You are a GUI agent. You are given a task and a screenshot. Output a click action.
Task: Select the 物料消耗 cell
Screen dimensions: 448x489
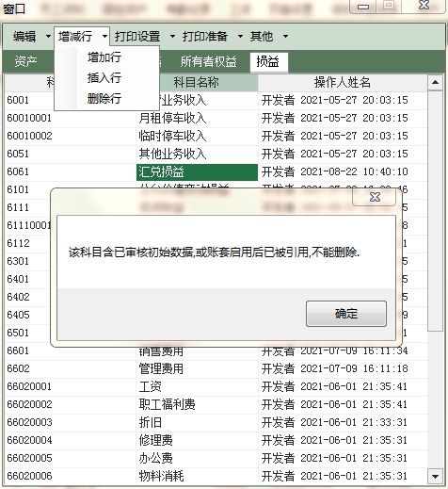pyautogui.click(x=197, y=476)
